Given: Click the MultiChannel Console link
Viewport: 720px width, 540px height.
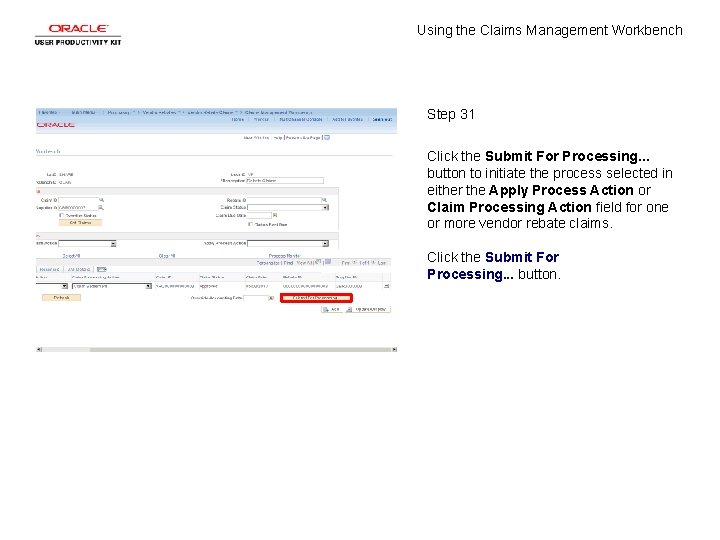Looking at the screenshot, I should point(301,119).
